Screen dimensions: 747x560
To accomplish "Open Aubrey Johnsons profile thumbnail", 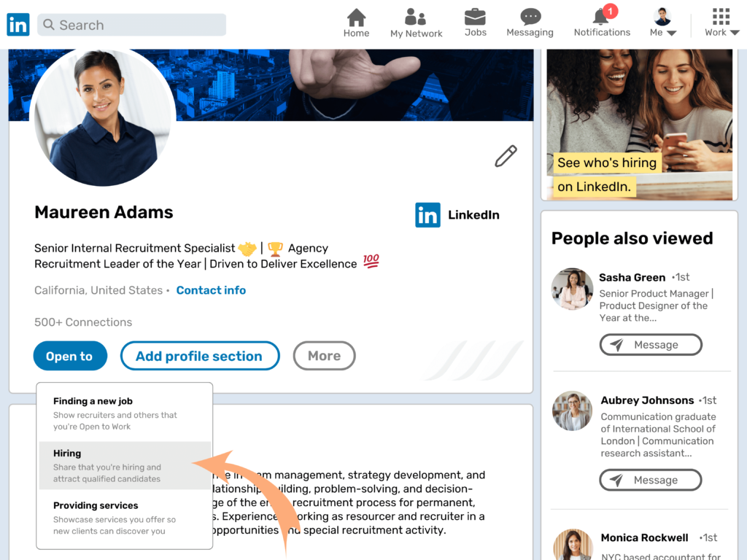I will click(572, 411).
